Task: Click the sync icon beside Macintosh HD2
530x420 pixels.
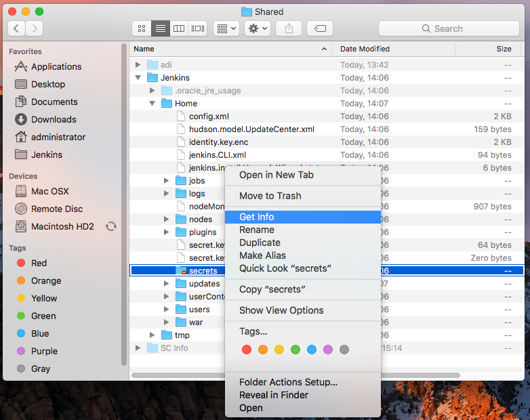Action: click(111, 226)
